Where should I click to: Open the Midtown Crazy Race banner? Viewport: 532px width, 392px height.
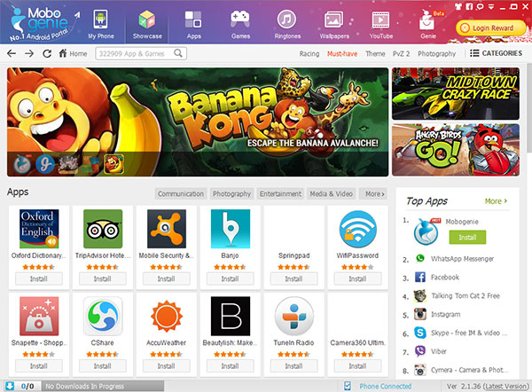(x=456, y=94)
